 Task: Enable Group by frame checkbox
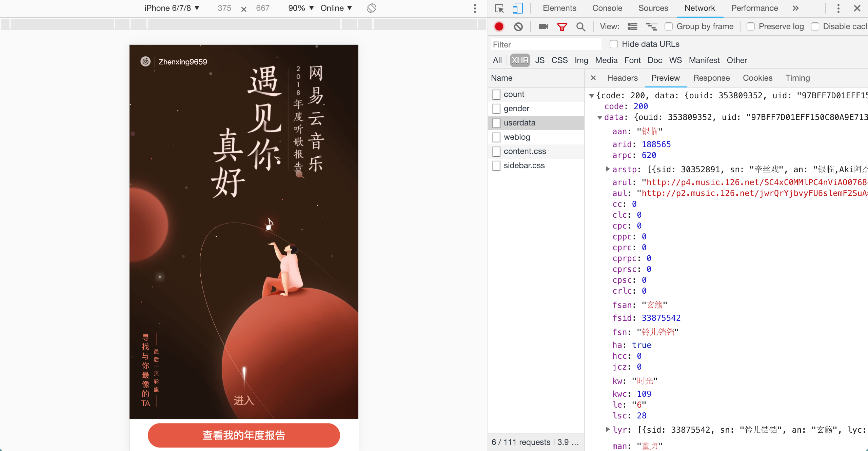click(x=668, y=26)
